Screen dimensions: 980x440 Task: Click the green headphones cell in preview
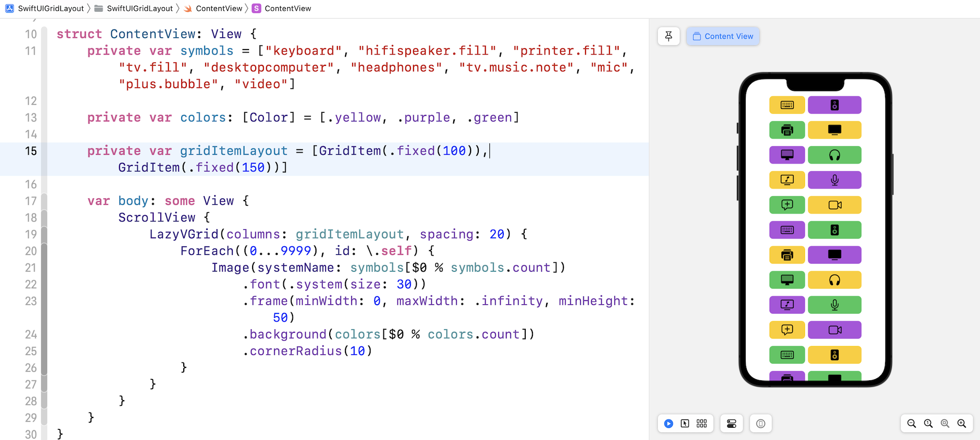[835, 155]
